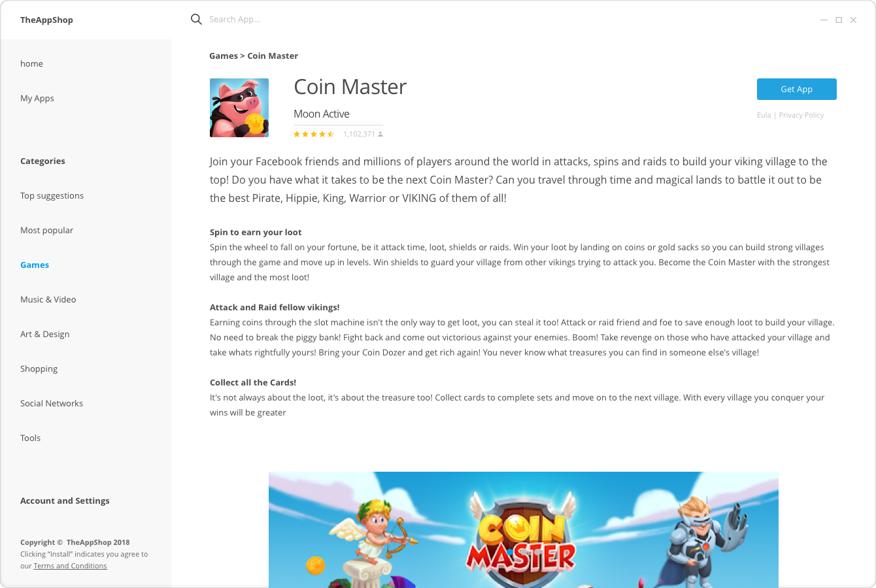Open My Apps in the sidebar
This screenshot has height=588, width=876.
click(37, 98)
